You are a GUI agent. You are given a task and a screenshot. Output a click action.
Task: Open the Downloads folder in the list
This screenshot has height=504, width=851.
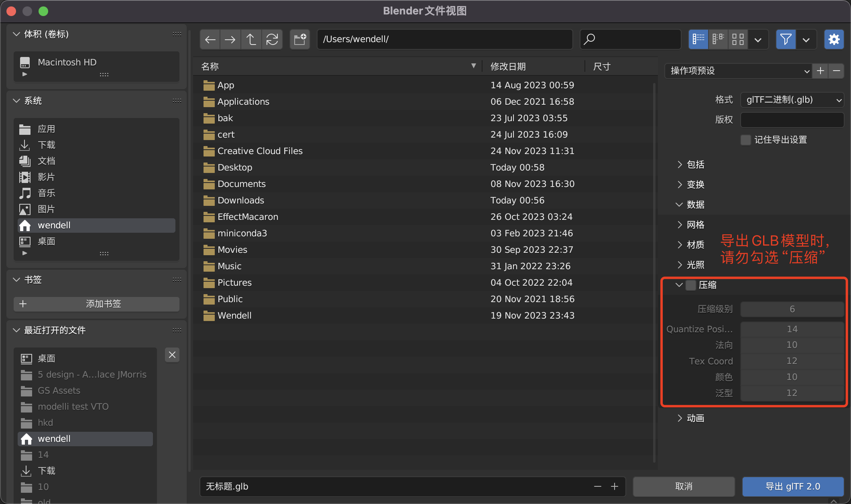[240, 200]
